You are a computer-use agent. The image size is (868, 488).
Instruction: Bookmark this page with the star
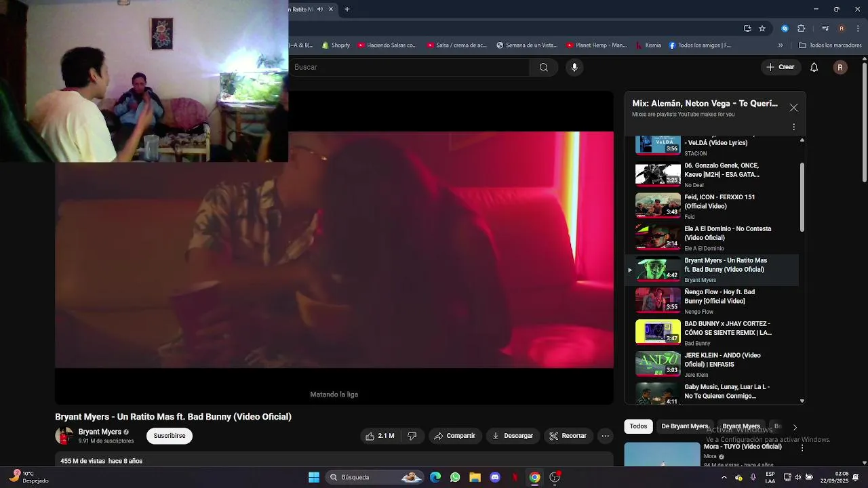tap(762, 28)
